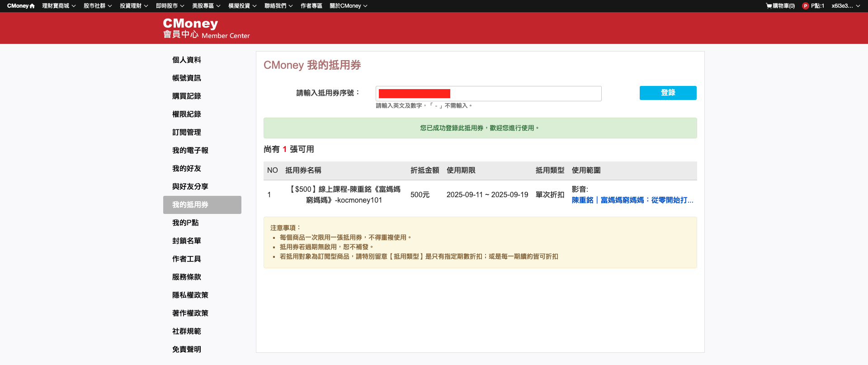Select 個人資料 in the sidebar
868x365 pixels.
(187, 60)
